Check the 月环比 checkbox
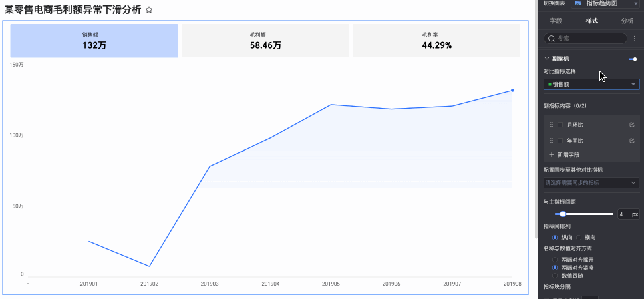Image resolution: width=644 pixels, height=299 pixels. 560,125
